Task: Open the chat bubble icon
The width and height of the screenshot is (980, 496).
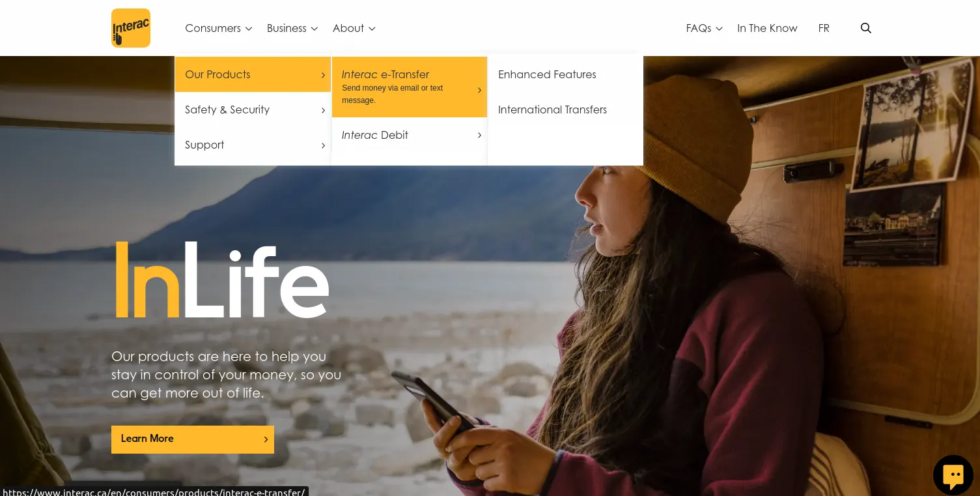Action: point(953,475)
